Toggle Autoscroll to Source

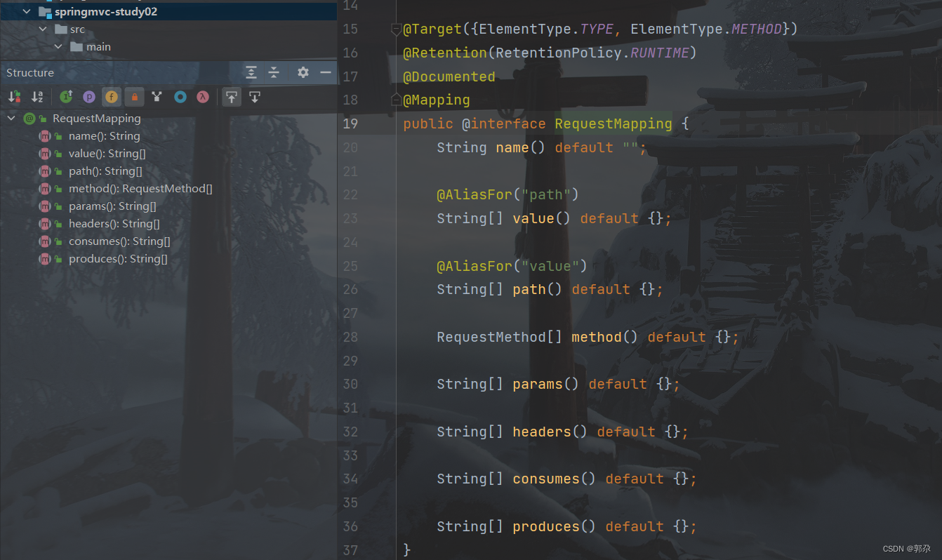232,97
